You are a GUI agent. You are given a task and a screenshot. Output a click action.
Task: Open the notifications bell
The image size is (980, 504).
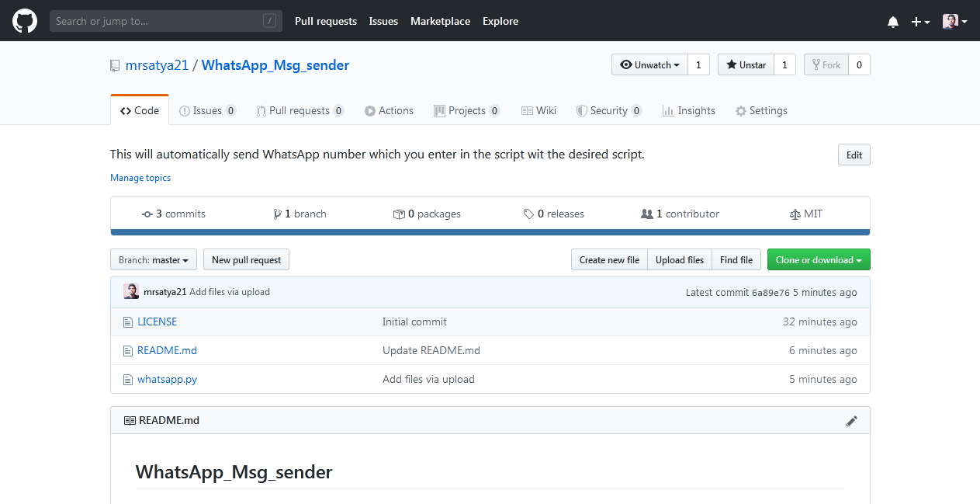point(892,22)
